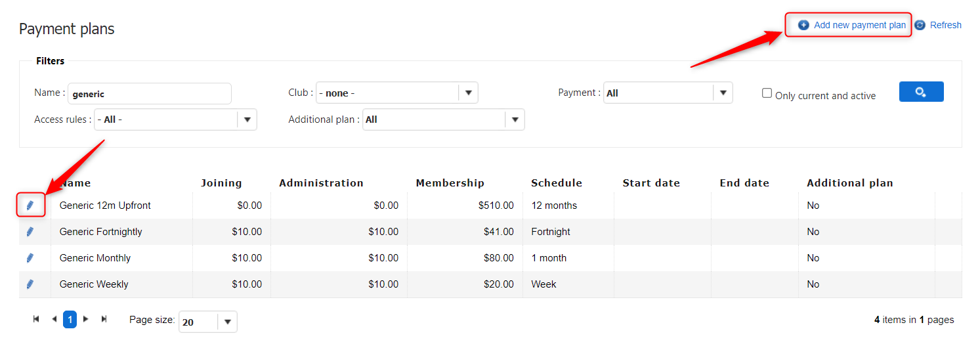980x348 pixels.
Task: Open edit pencil for Generic Monthly
Action: point(30,258)
